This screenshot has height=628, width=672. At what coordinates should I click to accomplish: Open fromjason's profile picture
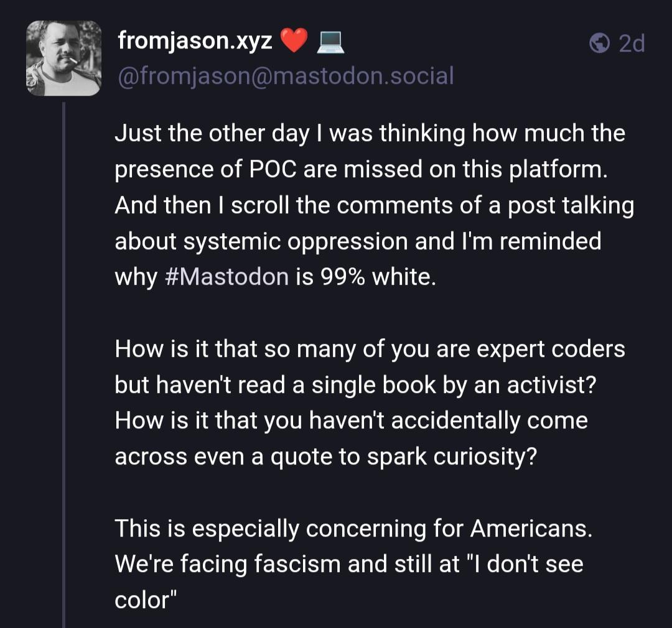coord(63,58)
